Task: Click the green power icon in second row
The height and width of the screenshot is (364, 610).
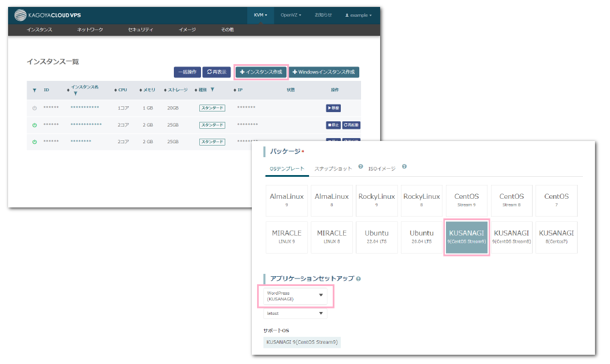Action: click(x=35, y=125)
